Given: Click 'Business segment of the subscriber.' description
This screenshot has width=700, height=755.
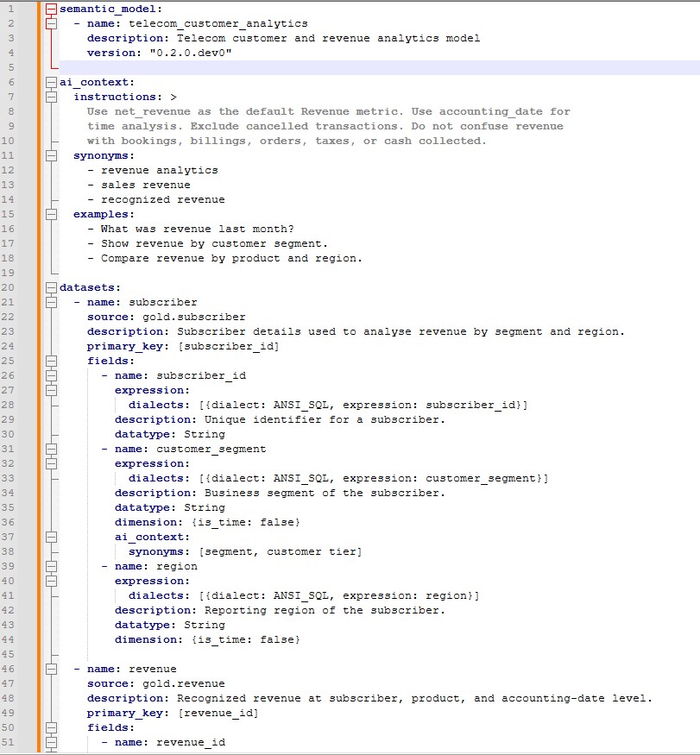Looking at the screenshot, I should point(325,493).
